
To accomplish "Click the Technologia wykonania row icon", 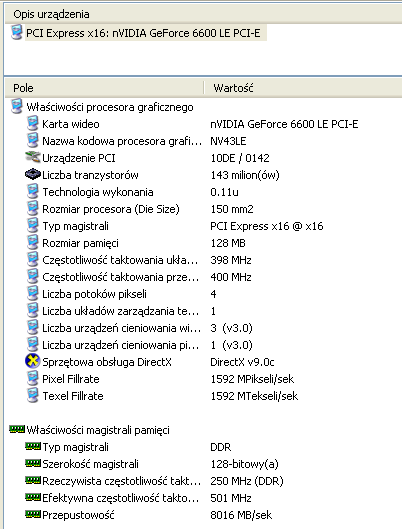I will click(x=32, y=191).
